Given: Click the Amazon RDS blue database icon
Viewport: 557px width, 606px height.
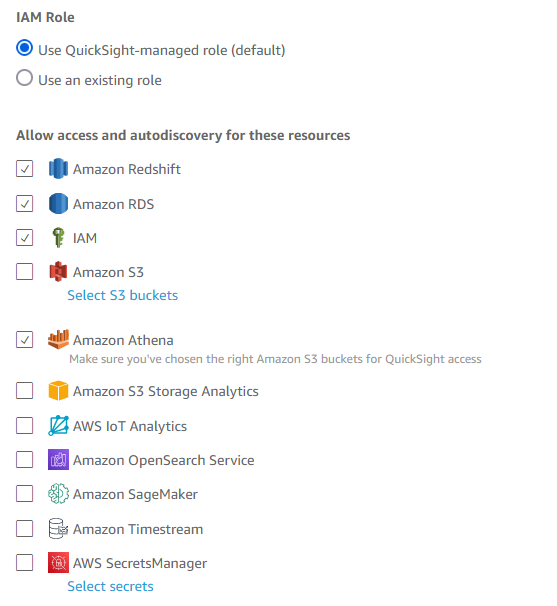Looking at the screenshot, I should tap(58, 203).
